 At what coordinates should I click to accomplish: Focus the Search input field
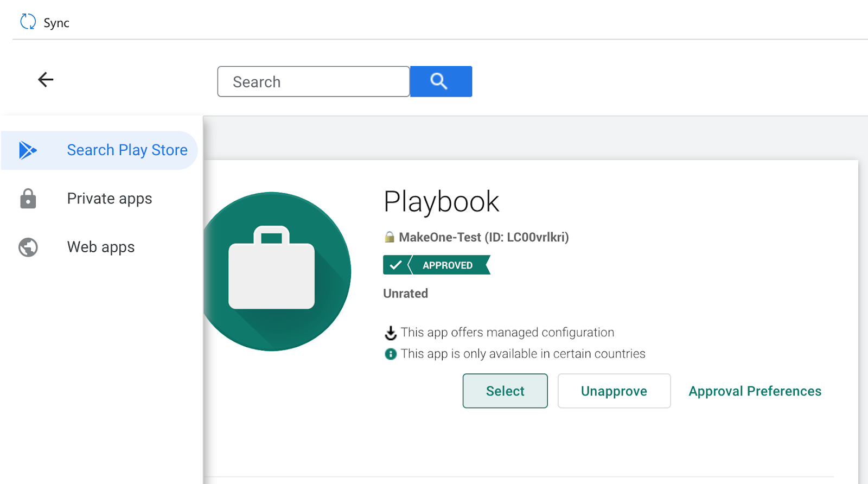click(x=314, y=81)
